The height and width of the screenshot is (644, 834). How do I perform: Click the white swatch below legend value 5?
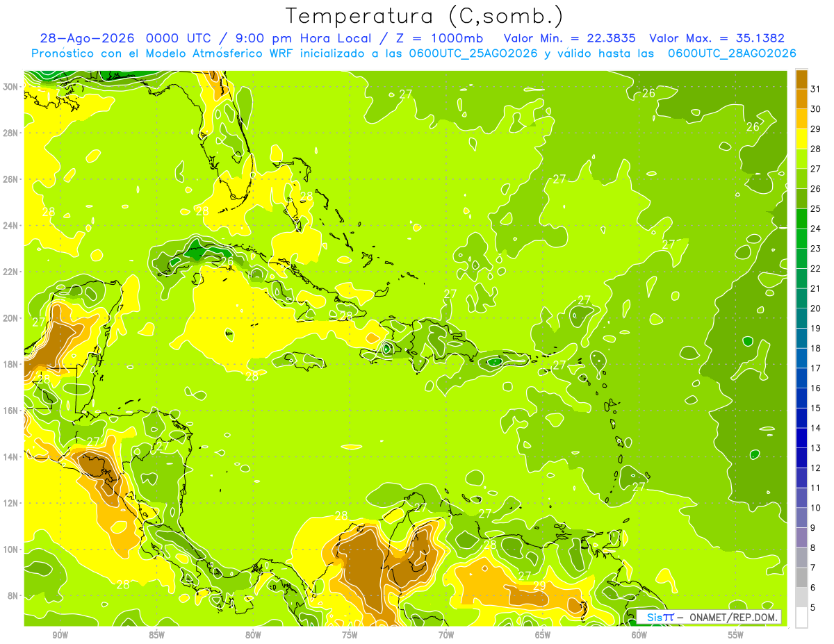coord(801,618)
